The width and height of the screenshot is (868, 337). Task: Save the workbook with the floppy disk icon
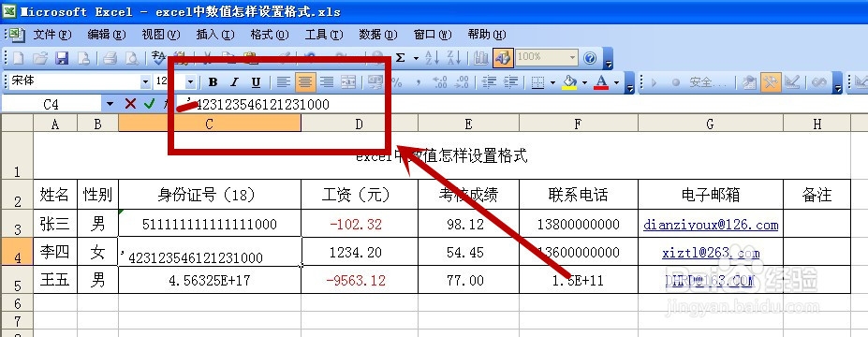[x=62, y=57]
